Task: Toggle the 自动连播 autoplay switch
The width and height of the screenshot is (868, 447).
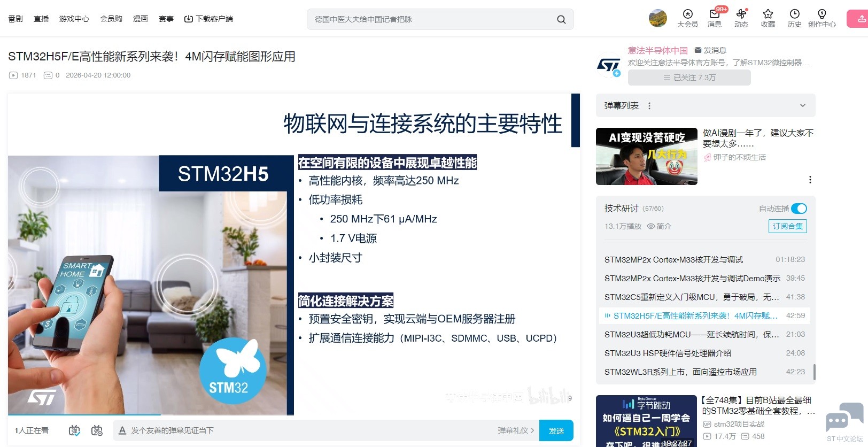Action: 799,209
